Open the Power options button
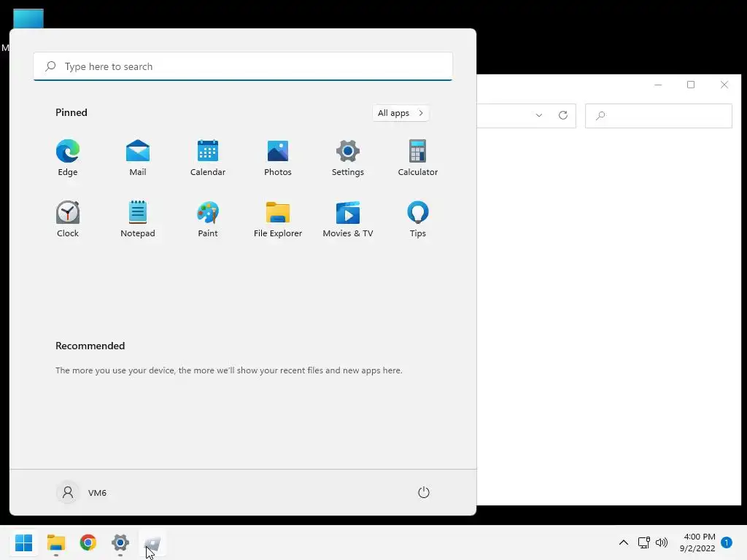 (x=424, y=492)
